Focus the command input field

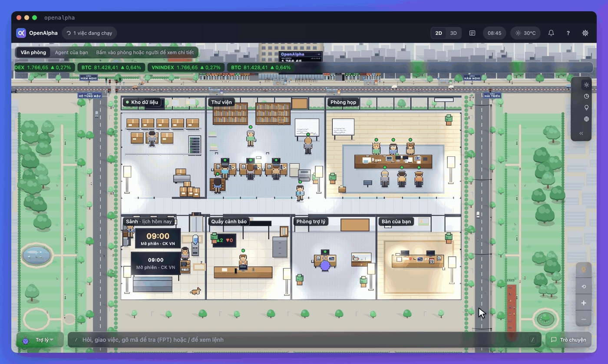coord(304,340)
